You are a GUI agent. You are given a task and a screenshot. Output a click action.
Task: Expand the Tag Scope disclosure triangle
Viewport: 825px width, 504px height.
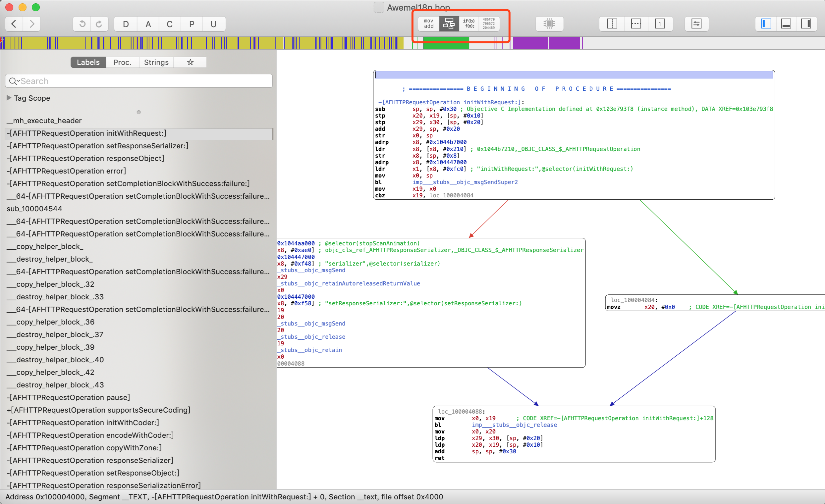pos(9,98)
